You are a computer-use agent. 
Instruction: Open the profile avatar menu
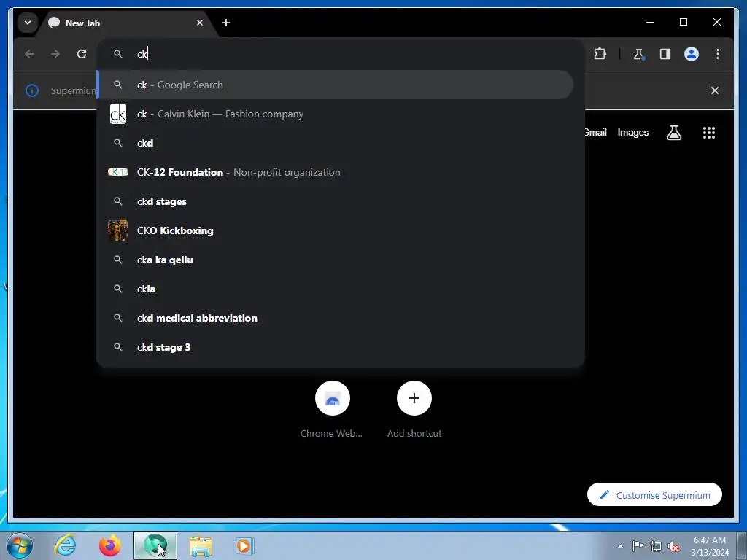tap(692, 54)
